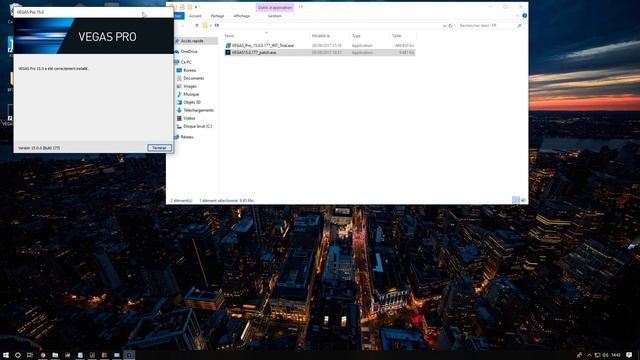Click the Musique note icon in sidebar
Viewport: 640px width, 360px height.
[x=179, y=94]
